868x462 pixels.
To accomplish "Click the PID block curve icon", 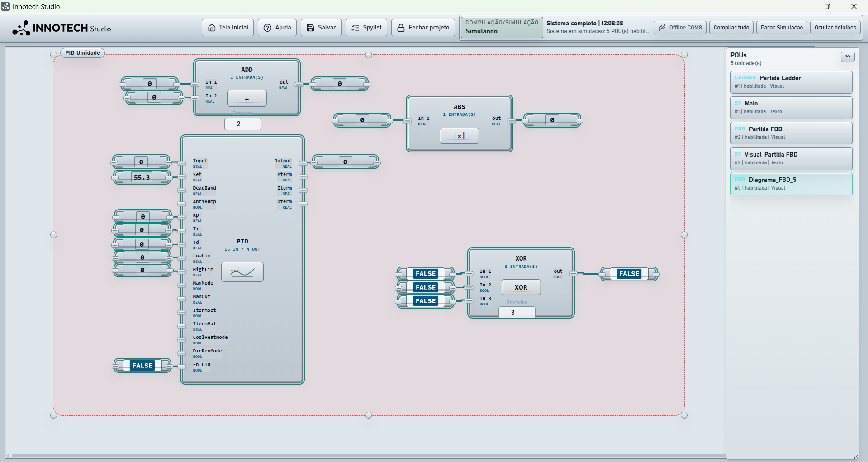I will click(x=242, y=272).
